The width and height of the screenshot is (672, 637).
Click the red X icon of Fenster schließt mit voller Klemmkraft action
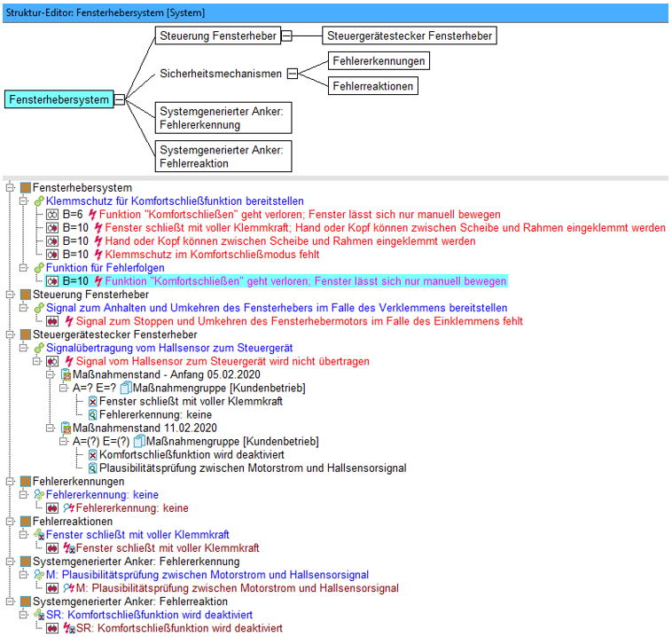click(92, 402)
